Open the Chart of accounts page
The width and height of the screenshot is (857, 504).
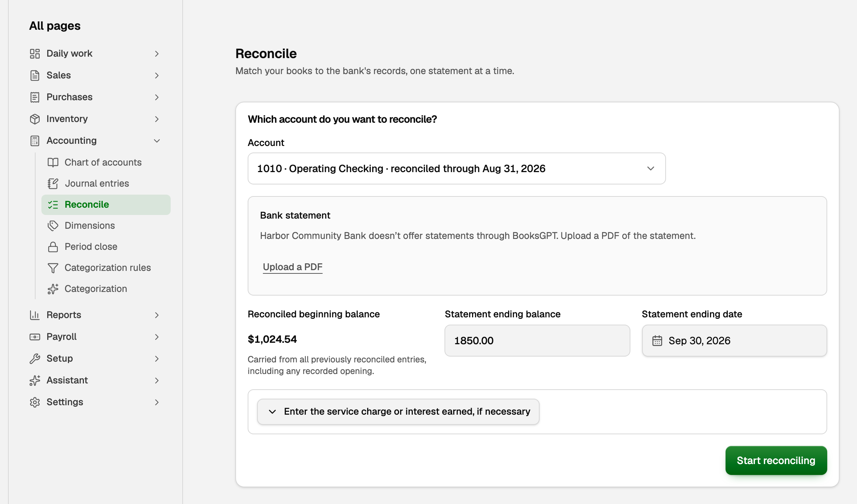(106, 162)
